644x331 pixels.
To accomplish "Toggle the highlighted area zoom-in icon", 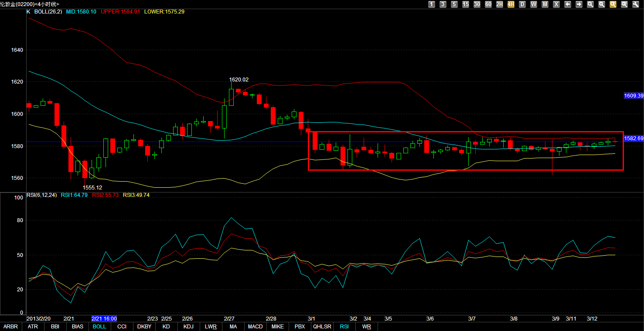I will coord(613,4).
